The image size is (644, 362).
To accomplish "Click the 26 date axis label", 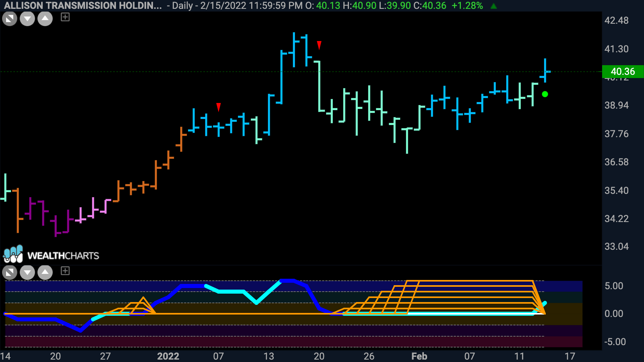I will click(x=369, y=356).
